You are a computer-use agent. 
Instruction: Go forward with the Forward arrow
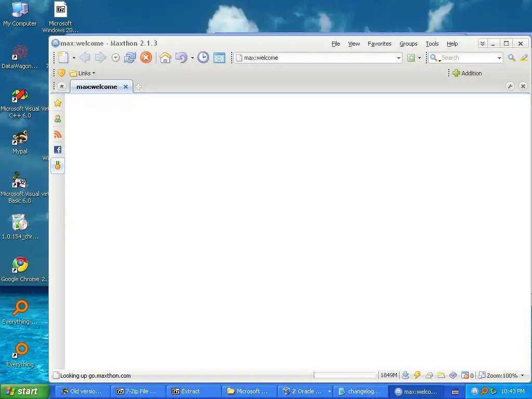(100, 57)
